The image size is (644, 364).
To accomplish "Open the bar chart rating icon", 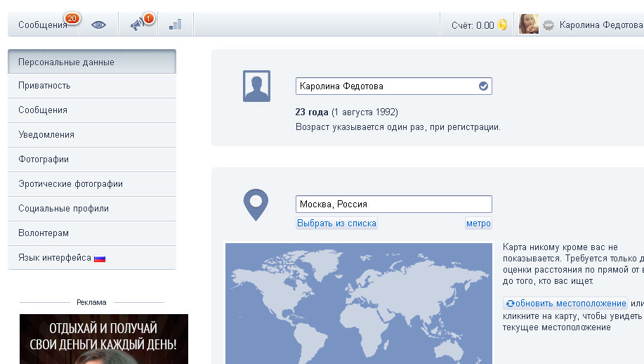I will tap(176, 25).
